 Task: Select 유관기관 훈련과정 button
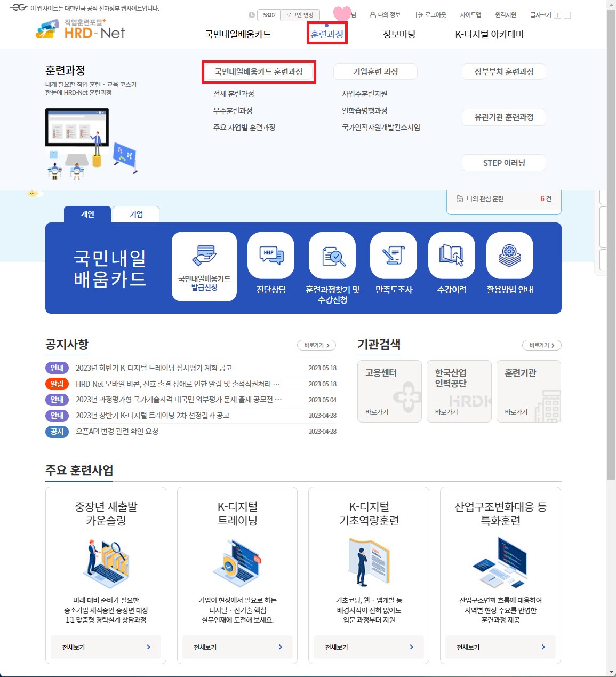[x=504, y=117]
